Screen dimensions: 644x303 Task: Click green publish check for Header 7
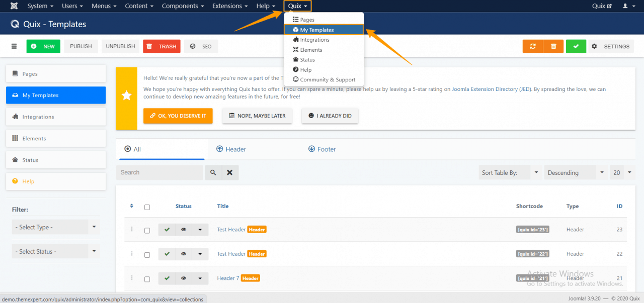pos(167,278)
